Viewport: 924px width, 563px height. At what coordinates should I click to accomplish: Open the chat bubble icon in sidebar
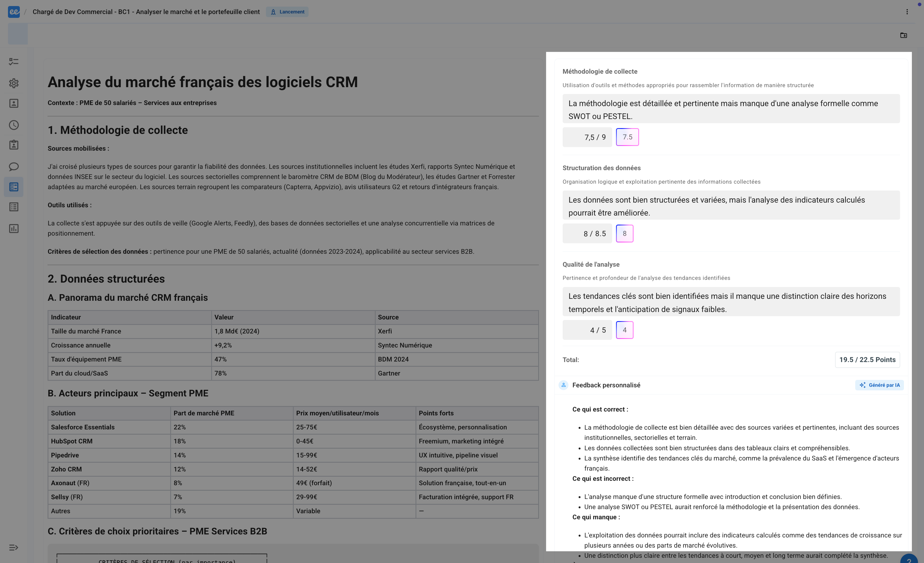(14, 166)
